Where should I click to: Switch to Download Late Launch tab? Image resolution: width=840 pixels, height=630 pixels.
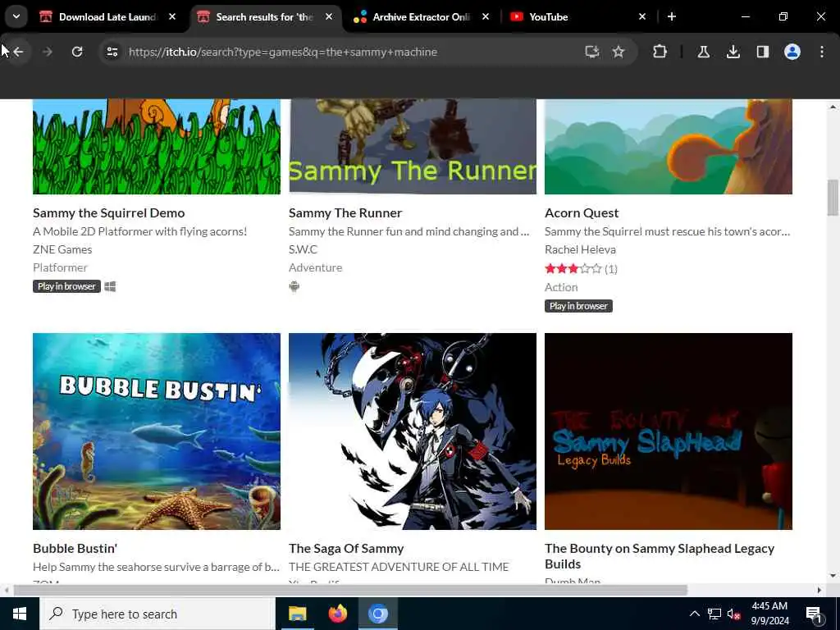point(107,17)
